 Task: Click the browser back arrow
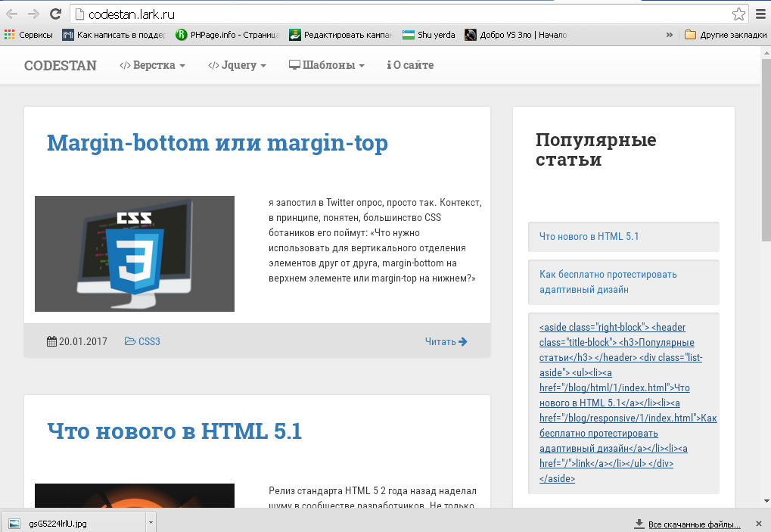click(x=12, y=14)
